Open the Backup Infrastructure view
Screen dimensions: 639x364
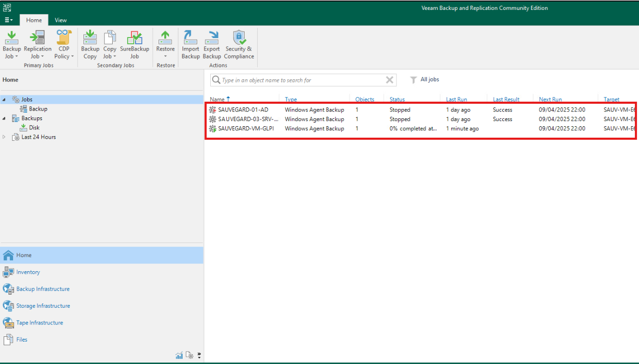pos(102,289)
